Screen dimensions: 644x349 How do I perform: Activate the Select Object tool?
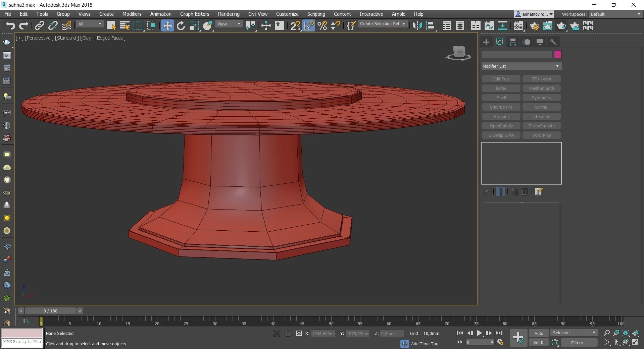(111, 26)
